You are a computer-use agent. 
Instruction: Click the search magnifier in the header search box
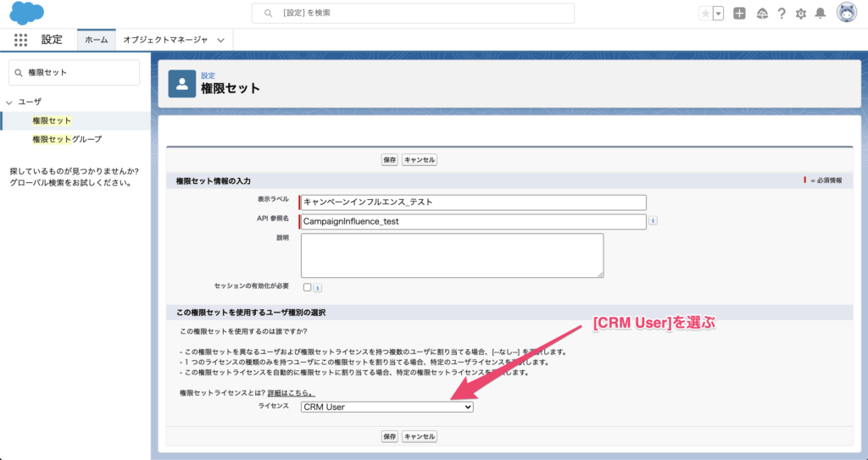pyautogui.click(x=269, y=13)
